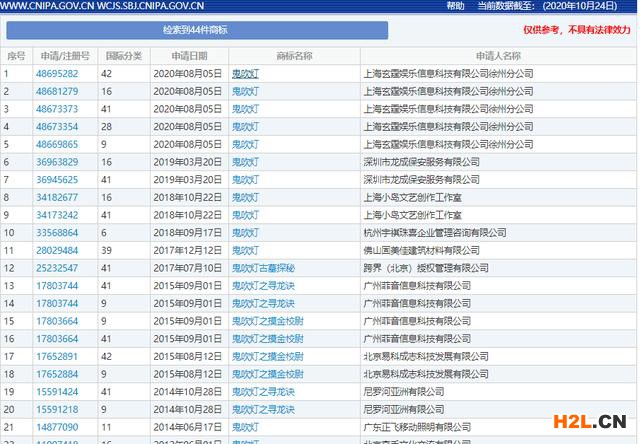The image size is (640, 444).
Task: Open the 帮助 help link
Action: point(455,6)
